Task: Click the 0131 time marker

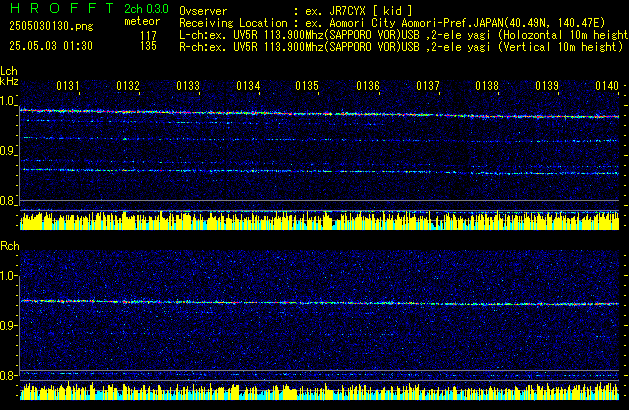Action: 68,86
